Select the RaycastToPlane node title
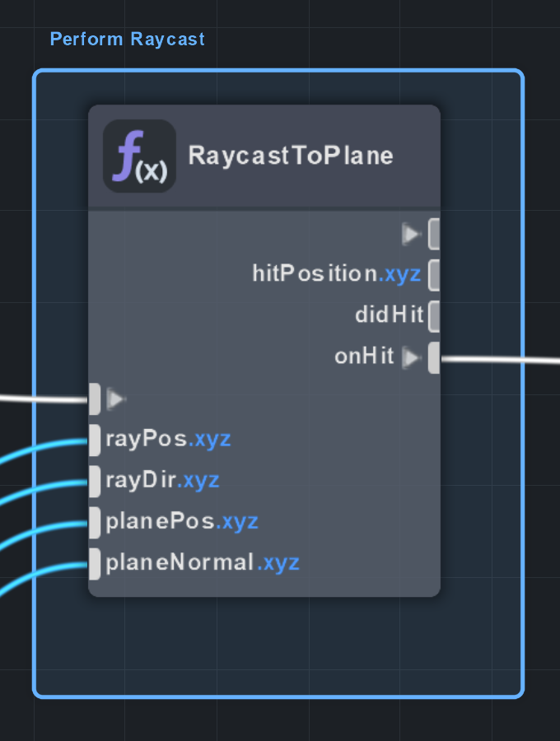The height and width of the screenshot is (741, 560). tap(291, 156)
